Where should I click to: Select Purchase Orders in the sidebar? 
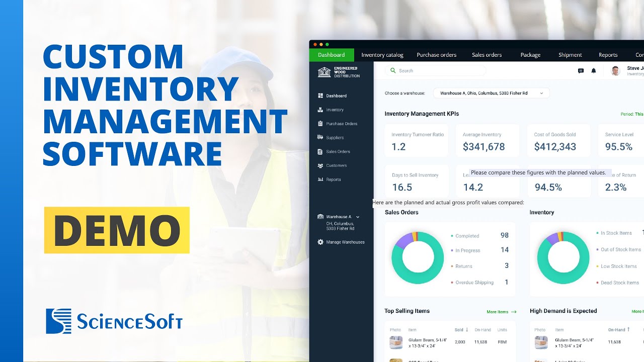coord(342,124)
